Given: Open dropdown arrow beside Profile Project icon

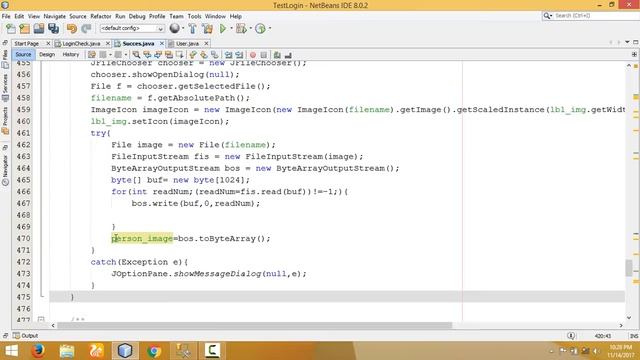Looking at the screenshot, I should [x=270, y=28].
